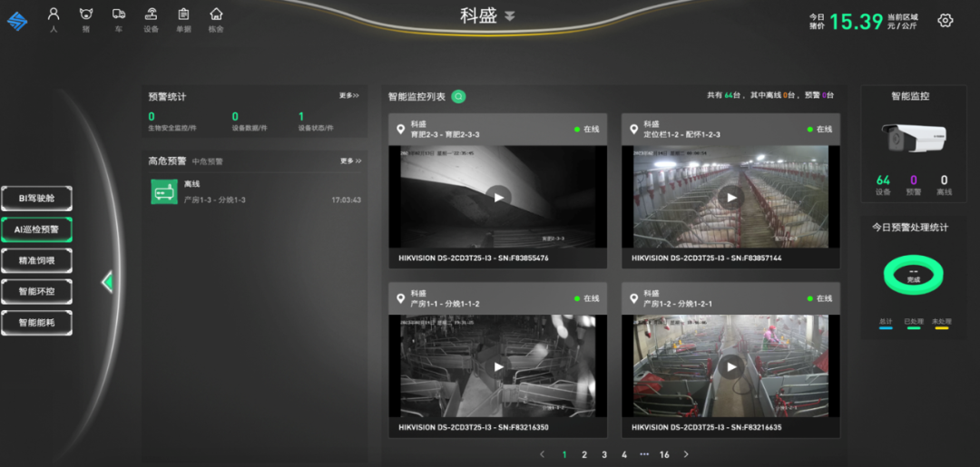Click serial text SN:F83216350
The image size is (980, 467).
click(523, 428)
